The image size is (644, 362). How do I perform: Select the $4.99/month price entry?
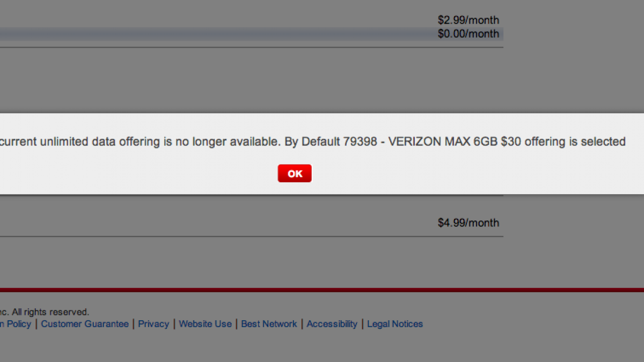(468, 223)
